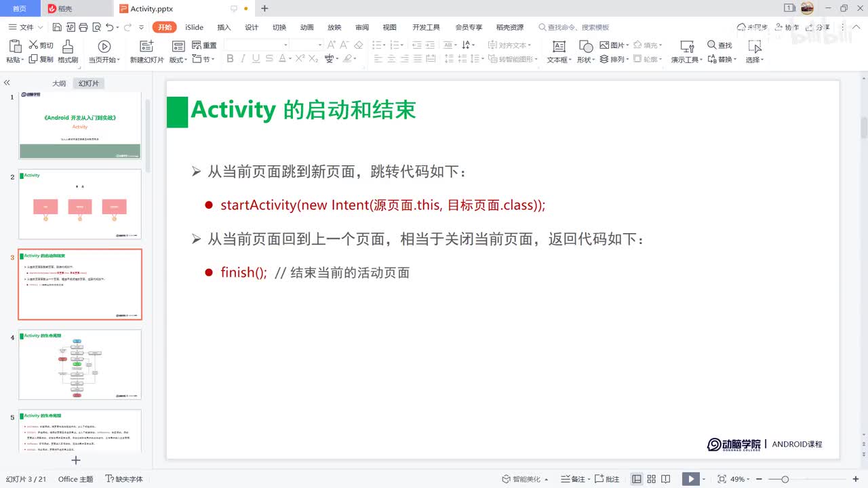Open the Review (审阅) ribbon tab

(x=362, y=27)
